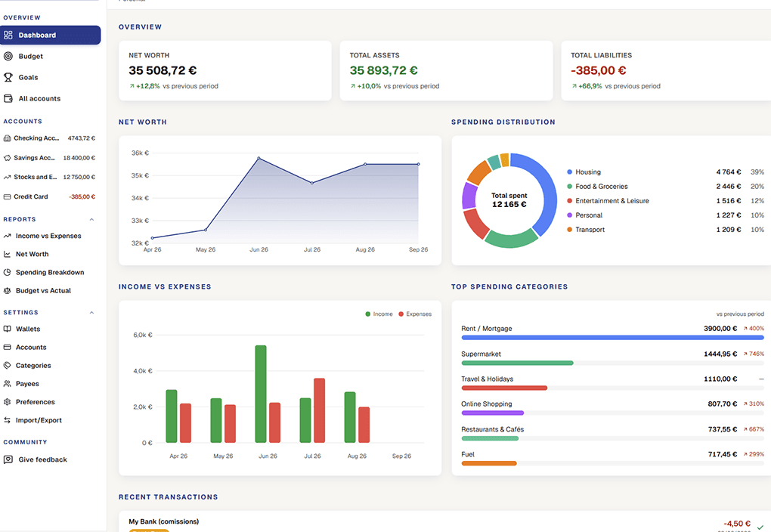Click the Checking Account bank icon
This screenshot has width=771, height=532.
pos(7,138)
